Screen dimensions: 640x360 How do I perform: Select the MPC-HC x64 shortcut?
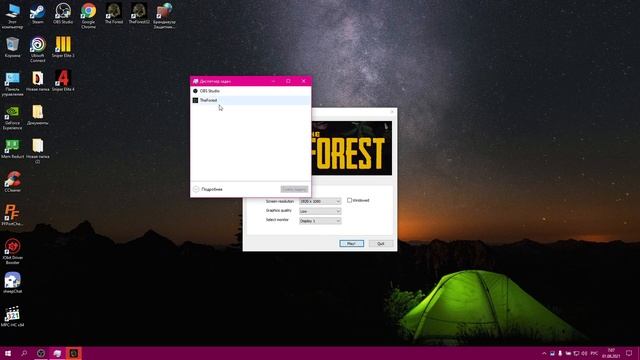[x=12, y=317]
